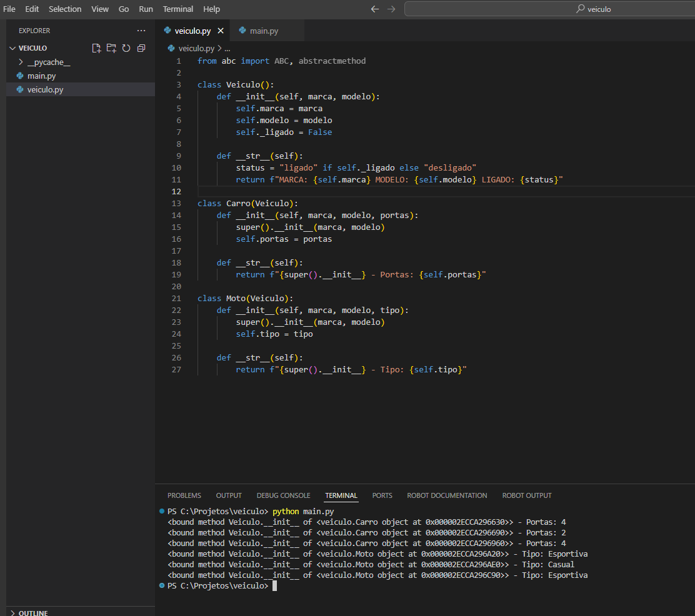Select the veiculo.py editor tab
This screenshot has height=616, width=695.
(192, 31)
